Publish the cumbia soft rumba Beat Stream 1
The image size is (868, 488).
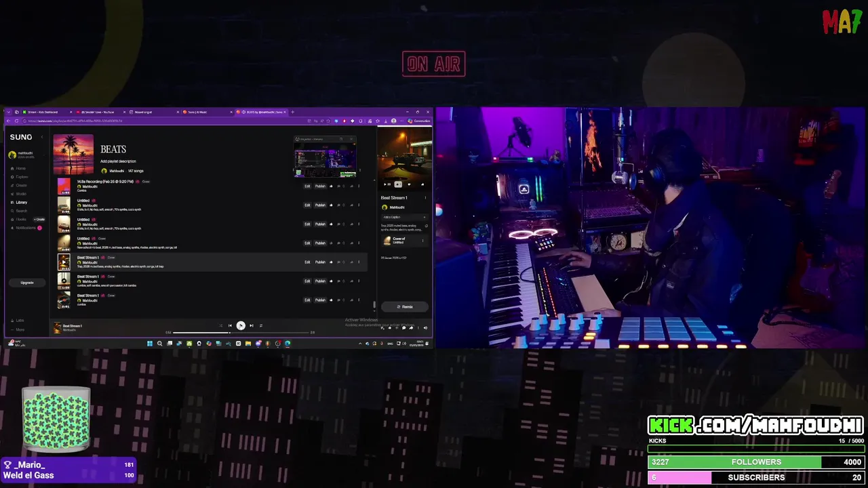[x=320, y=281]
